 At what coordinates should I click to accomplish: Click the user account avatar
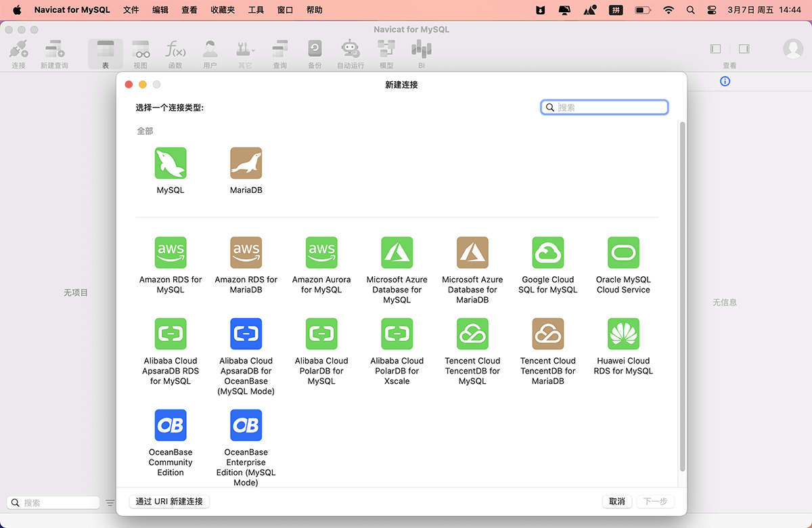[792, 49]
